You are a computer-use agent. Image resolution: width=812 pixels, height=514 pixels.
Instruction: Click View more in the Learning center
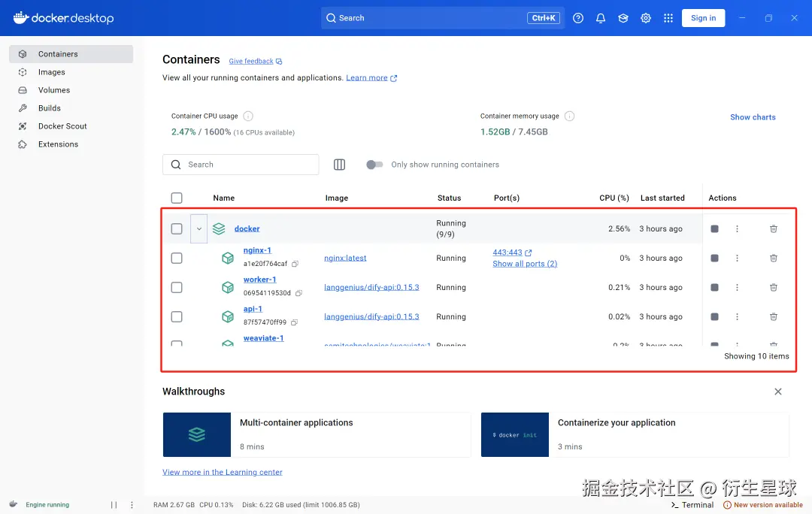[222, 472]
